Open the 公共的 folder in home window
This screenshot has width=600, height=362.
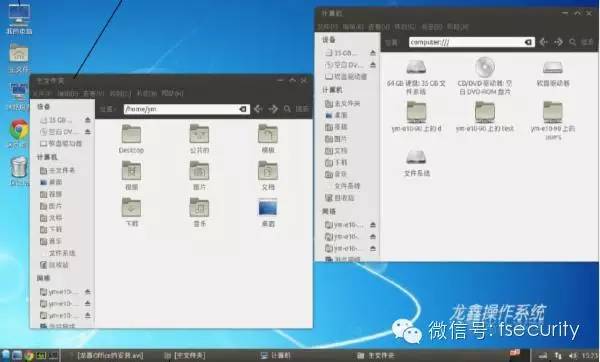(x=199, y=139)
